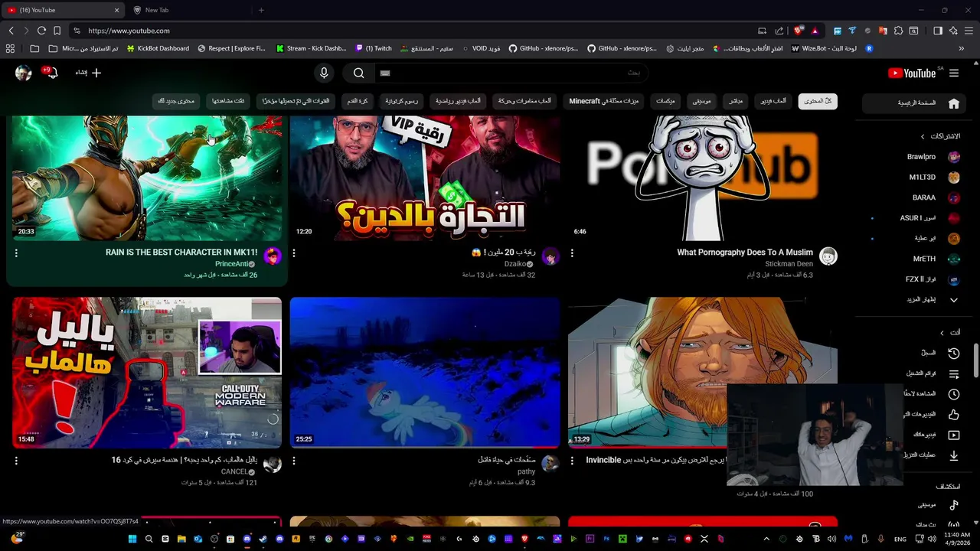
Task: Select the Football filter chip
Action: click(x=358, y=101)
